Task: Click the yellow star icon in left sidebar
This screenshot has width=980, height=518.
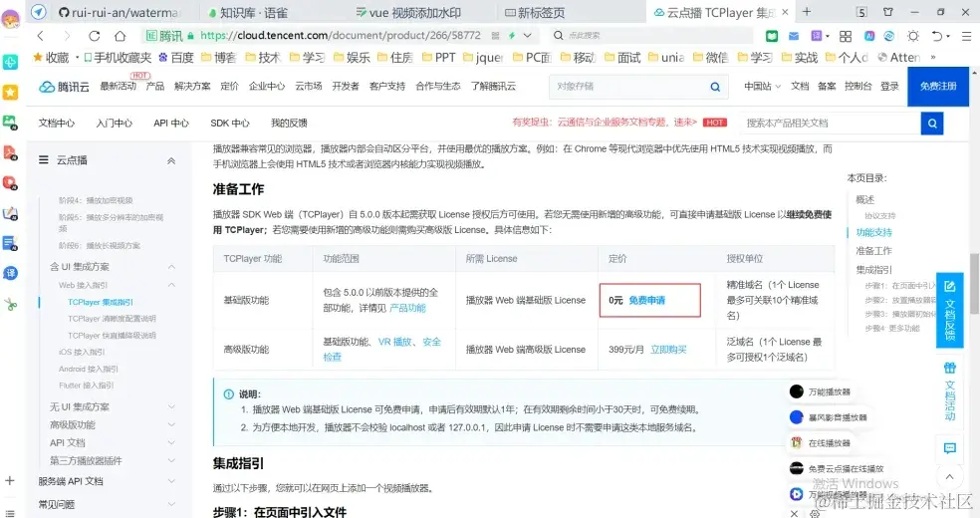Action: [11, 93]
